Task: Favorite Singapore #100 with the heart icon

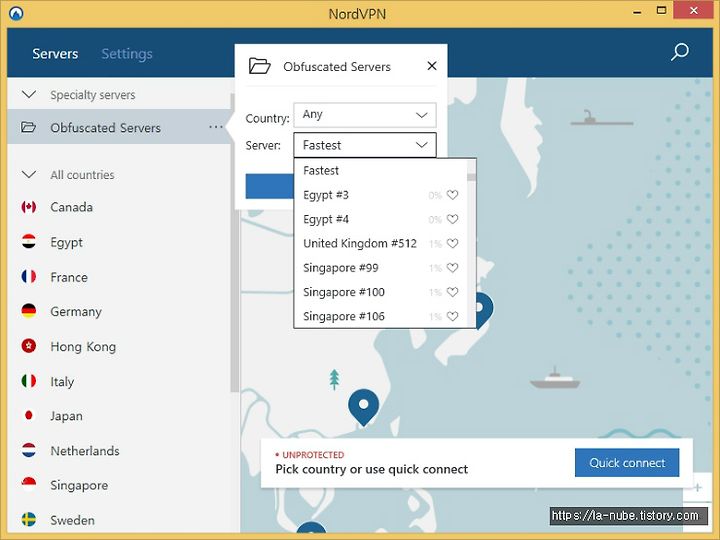Action: click(x=452, y=292)
